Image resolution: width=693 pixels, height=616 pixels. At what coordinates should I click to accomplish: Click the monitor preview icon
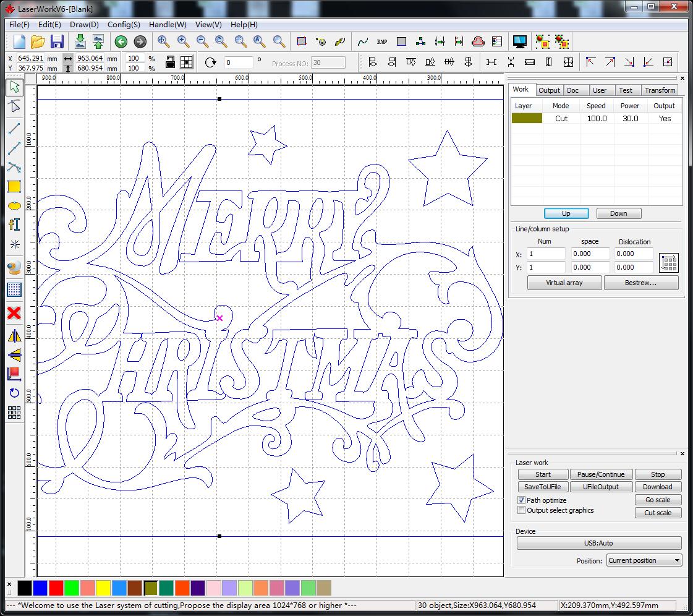tap(520, 41)
